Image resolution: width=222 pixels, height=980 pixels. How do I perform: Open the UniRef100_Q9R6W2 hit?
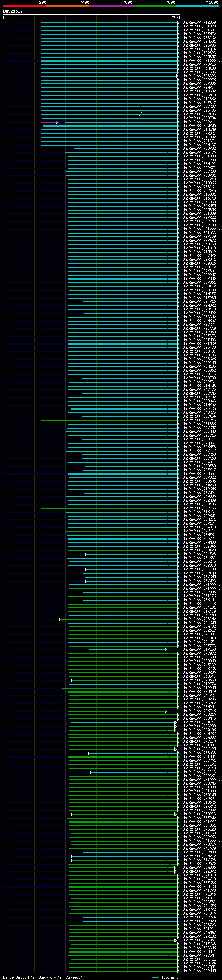199,516
